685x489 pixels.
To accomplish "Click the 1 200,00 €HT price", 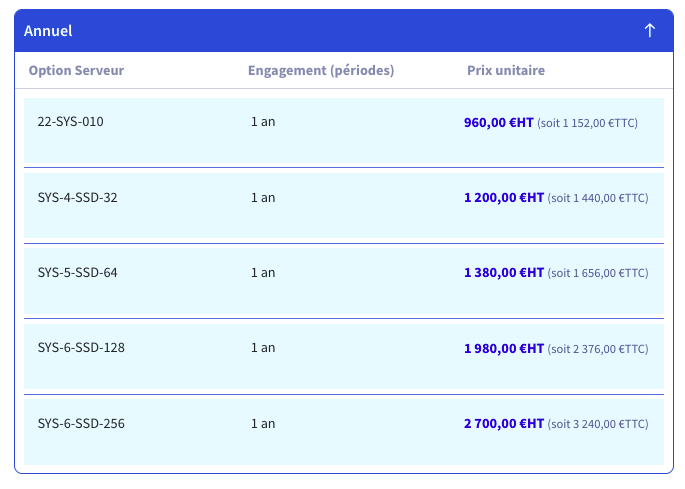I will click(504, 198).
